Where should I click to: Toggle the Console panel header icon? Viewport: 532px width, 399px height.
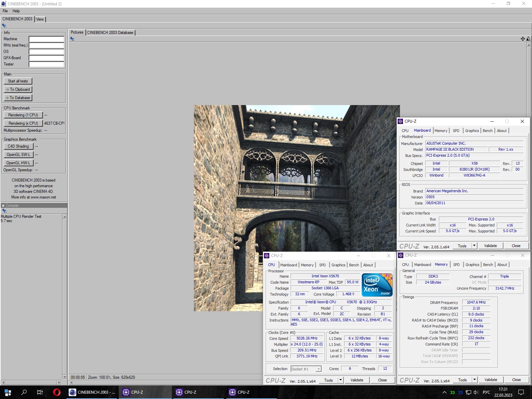[x=3, y=205]
